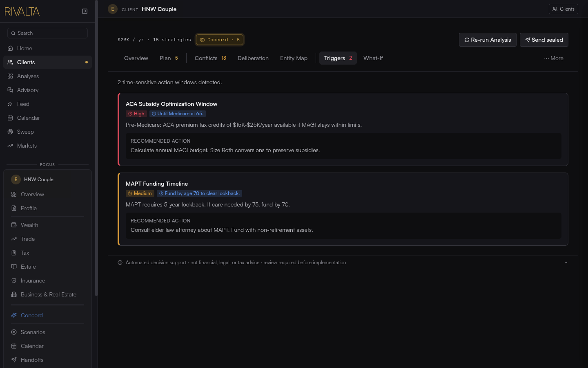Open the Analyses grid icon
This screenshot has width=588, height=368.
point(10,76)
